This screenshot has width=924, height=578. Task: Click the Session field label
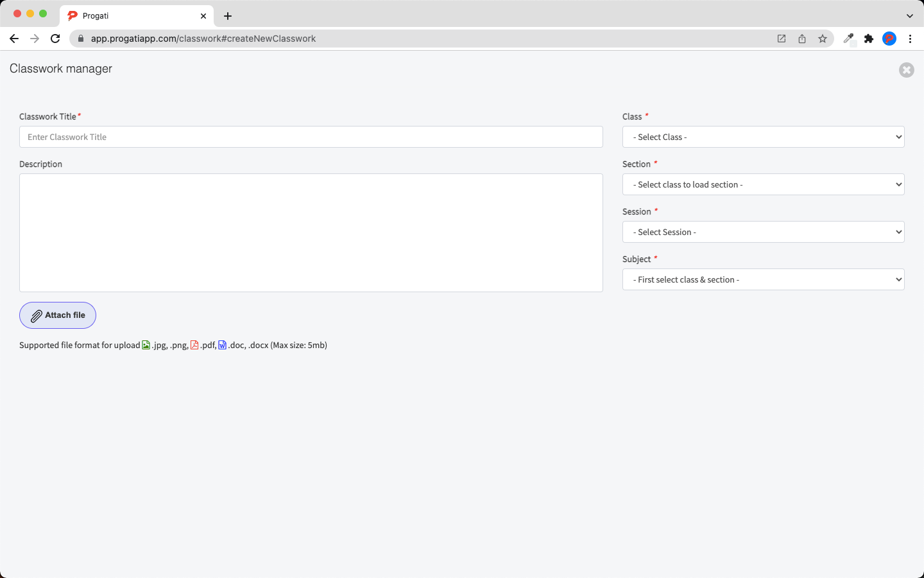coord(637,211)
